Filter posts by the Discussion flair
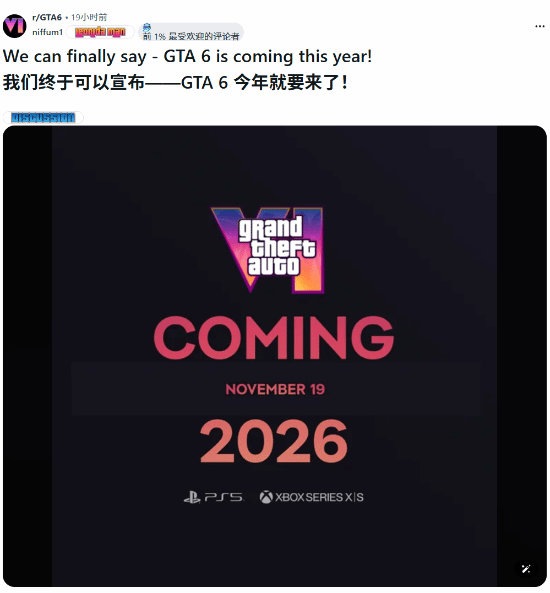The width and height of the screenshot is (550, 593). (x=43, y=118)
